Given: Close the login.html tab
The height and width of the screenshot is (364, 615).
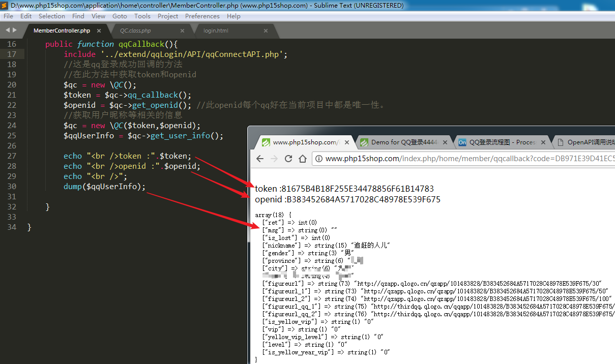Looking at the screenshot, I should (266, 31).
